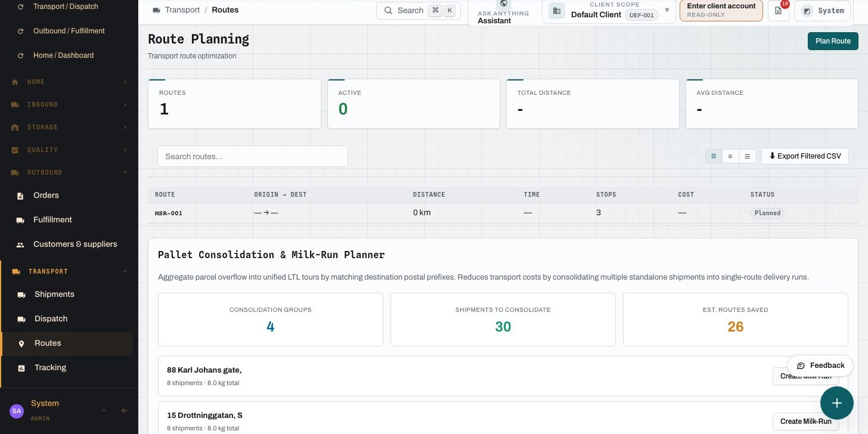Click the MSR-001 route row
This screenshot has width=868, height=434.
(503, 213)
